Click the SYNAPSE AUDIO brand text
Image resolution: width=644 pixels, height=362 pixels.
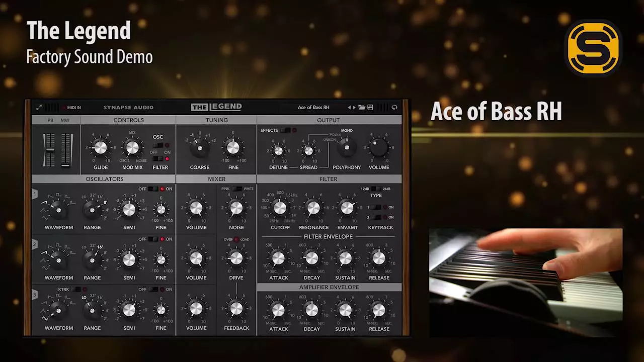pyautogui.click(x=128, y=108)
